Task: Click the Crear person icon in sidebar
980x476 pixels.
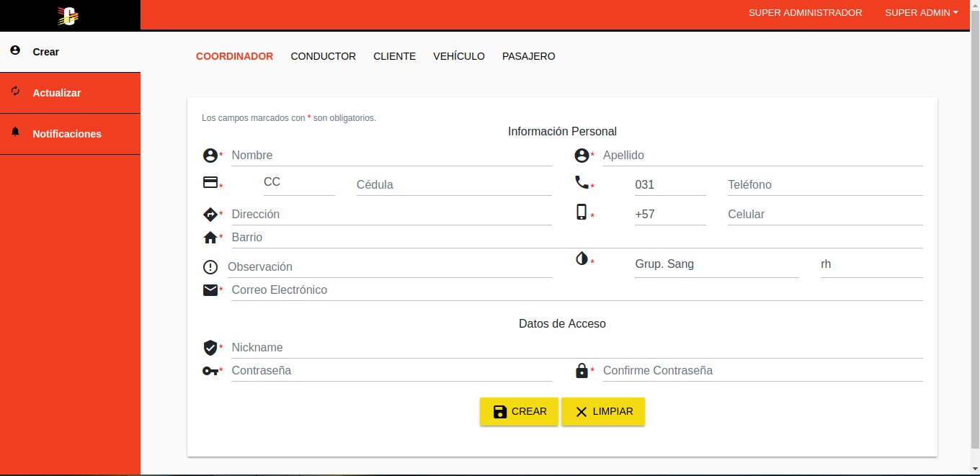Action: [15, 50]
